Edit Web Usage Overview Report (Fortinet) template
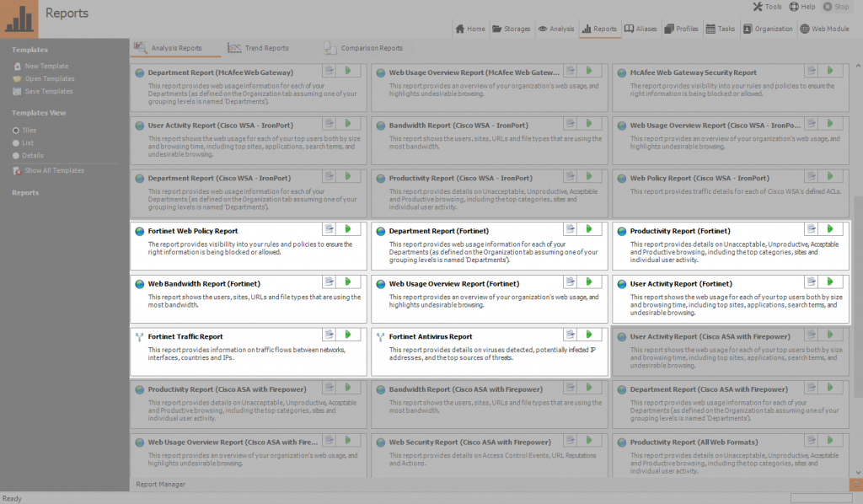The height and width of the screenshot is (504, 863). 571,281
